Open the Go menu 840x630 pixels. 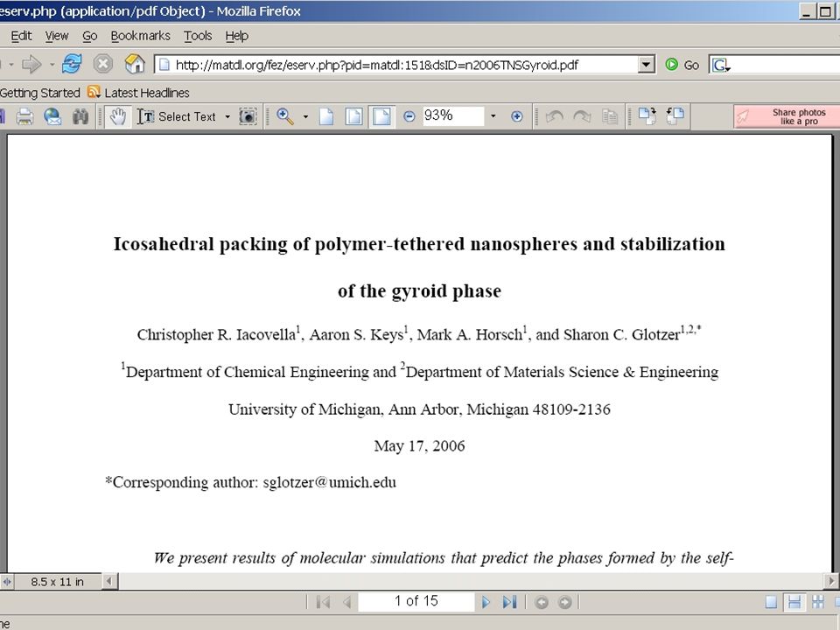[90, 36]
